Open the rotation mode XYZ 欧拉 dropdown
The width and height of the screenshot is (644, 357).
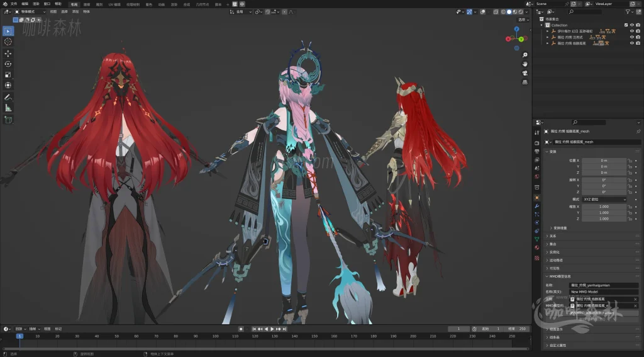[x=604, y=199]
